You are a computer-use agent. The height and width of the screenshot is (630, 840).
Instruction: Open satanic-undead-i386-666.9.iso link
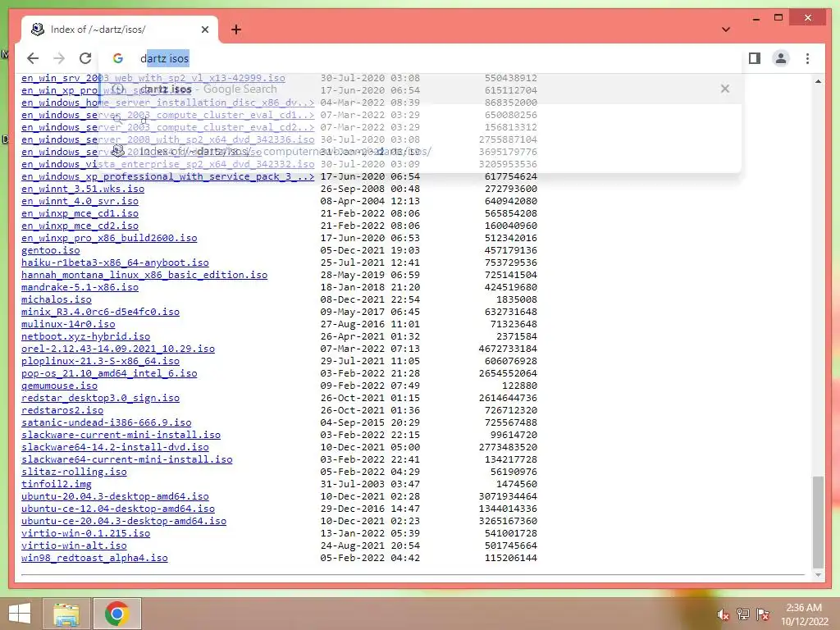106,422
